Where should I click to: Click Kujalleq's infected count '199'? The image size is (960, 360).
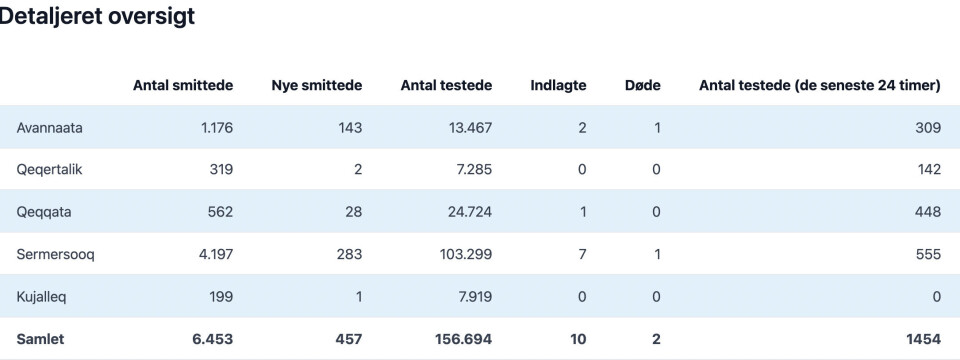click(x=222, y=297)
